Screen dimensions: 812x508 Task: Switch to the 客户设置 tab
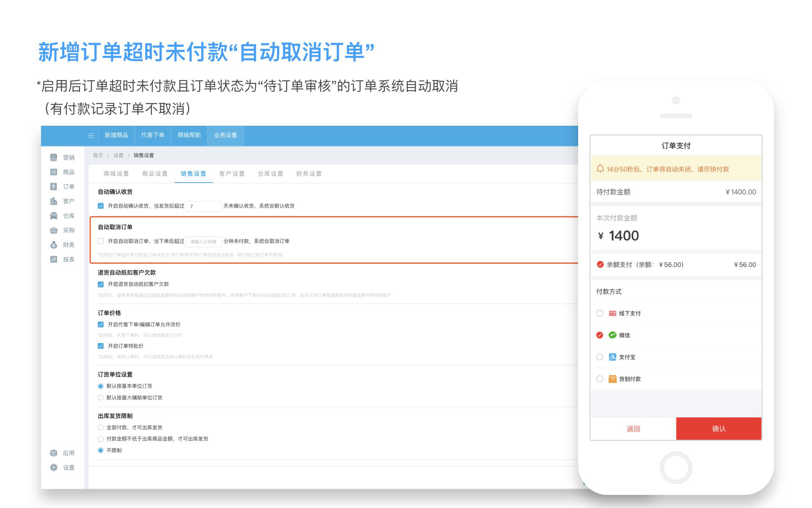(232, 174)
